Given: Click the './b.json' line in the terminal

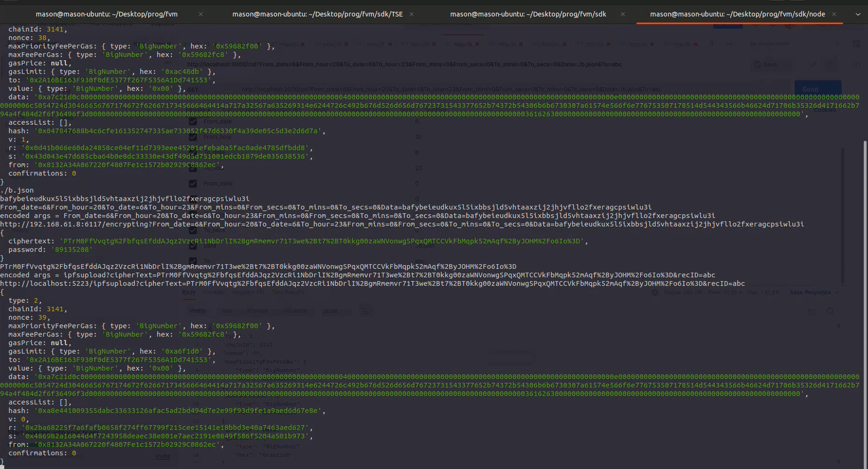Looking at the screenshot, I should click(x=17, y=190).
